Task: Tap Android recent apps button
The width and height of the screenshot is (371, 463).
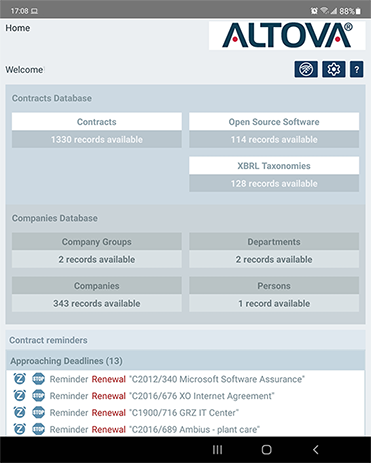Action: (x=217, y=450)
